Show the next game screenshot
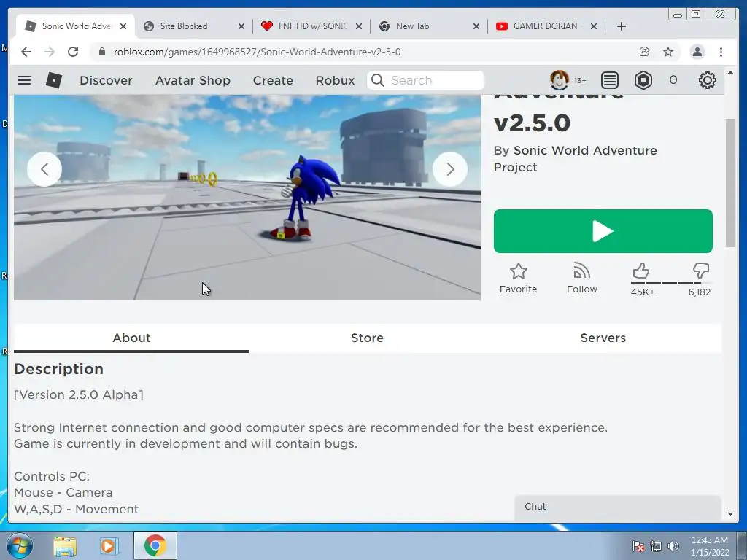The height and width of the screenshot is (560, 747). click(449, 169)
